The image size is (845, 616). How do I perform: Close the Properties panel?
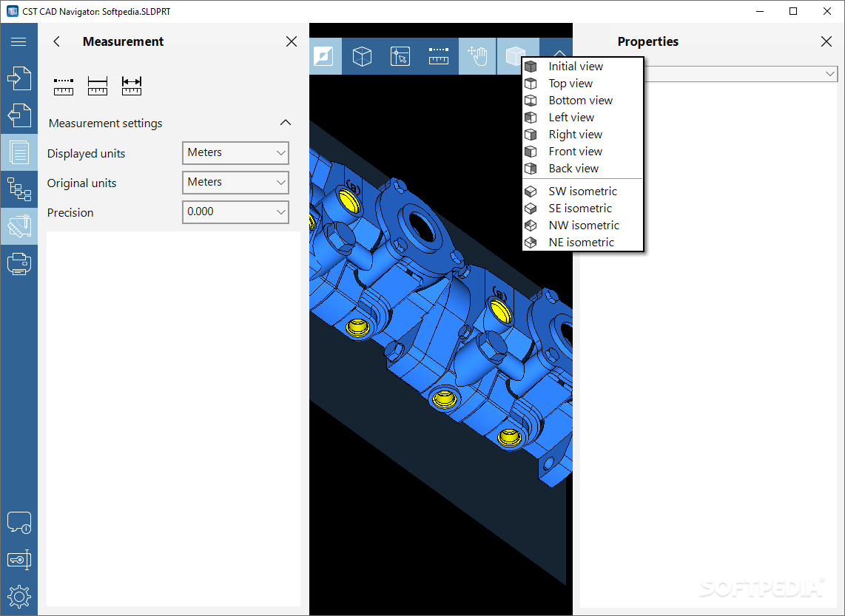827,41
